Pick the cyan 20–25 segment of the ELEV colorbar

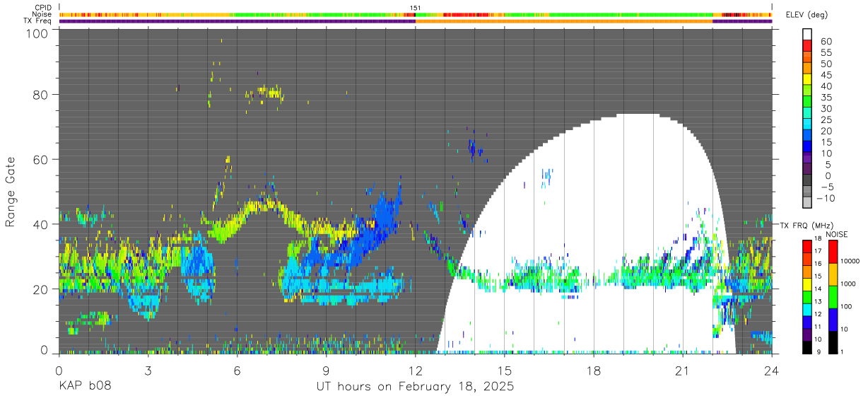click(x=807, y=125)
